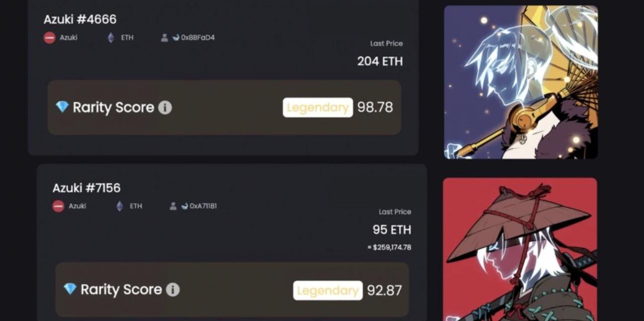Screen dimensions: 644x321
Task: Open the Azuki #4666 title
Action: click(x=80, y=19)
